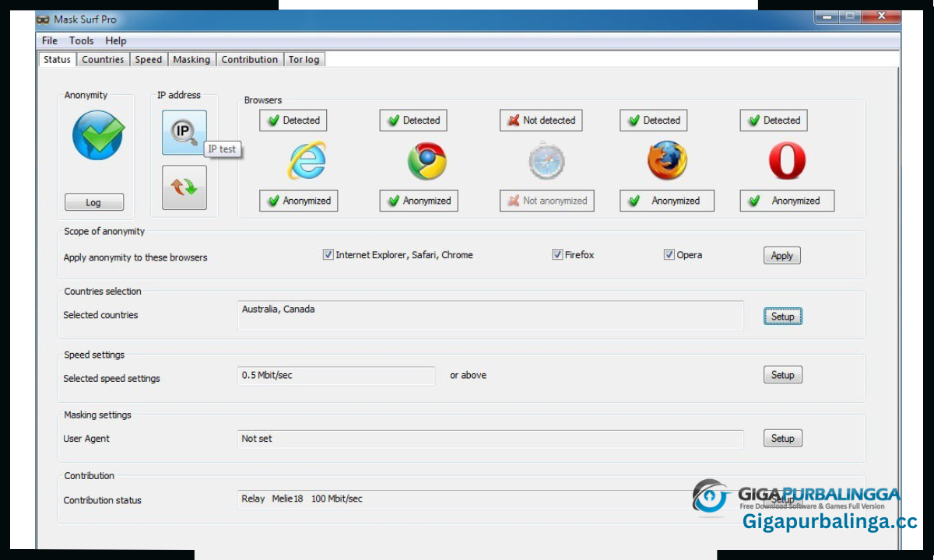The height and width of the screenshot is (560, 934).
Task: Click the Selected countries field showing Australia, Canada
Action: [x=490, y=315]
